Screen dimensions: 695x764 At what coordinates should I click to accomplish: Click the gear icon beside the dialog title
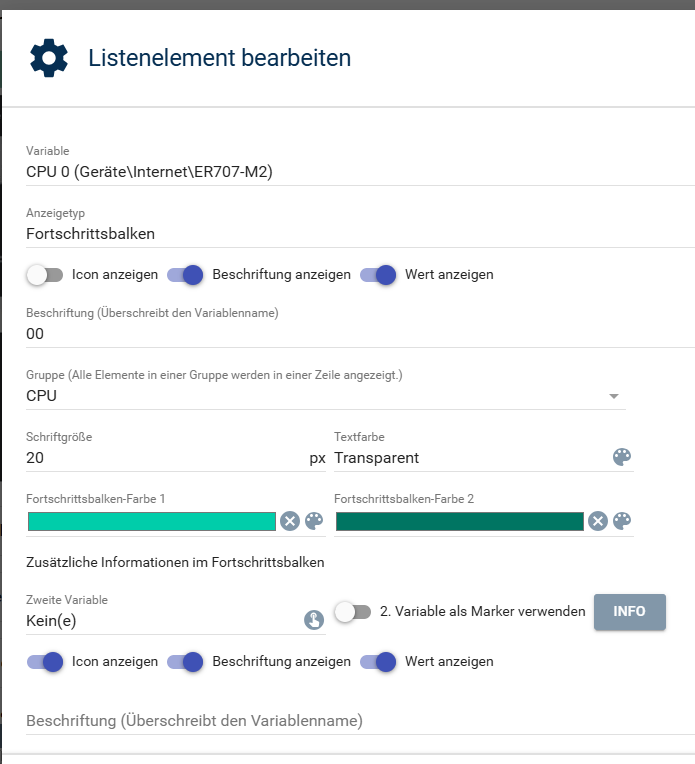[49, 57]
